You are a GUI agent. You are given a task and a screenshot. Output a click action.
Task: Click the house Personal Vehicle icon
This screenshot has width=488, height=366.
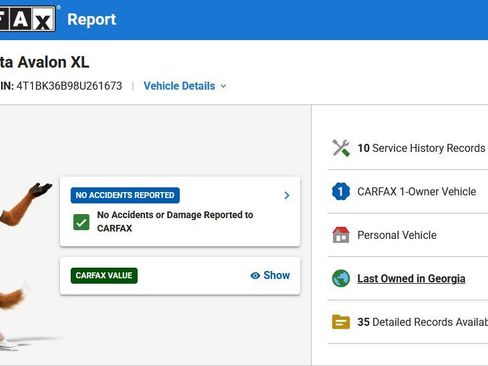point(341,235)
